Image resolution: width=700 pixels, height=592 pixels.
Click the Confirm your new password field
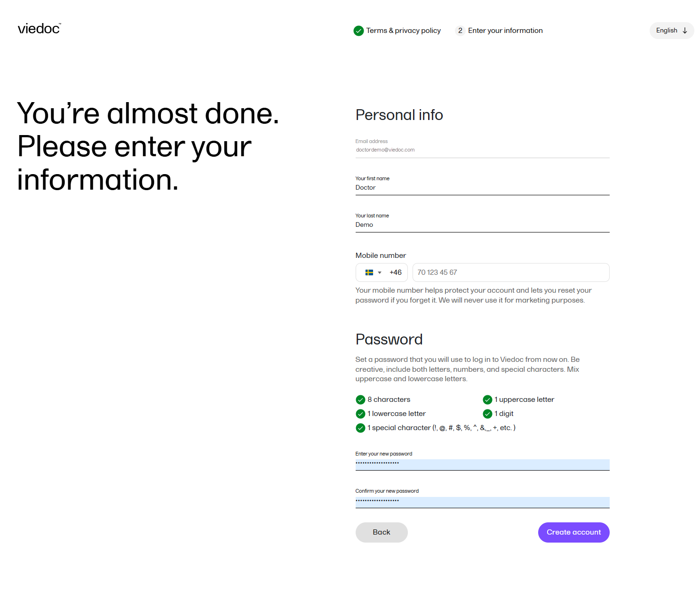pos(482,501)
